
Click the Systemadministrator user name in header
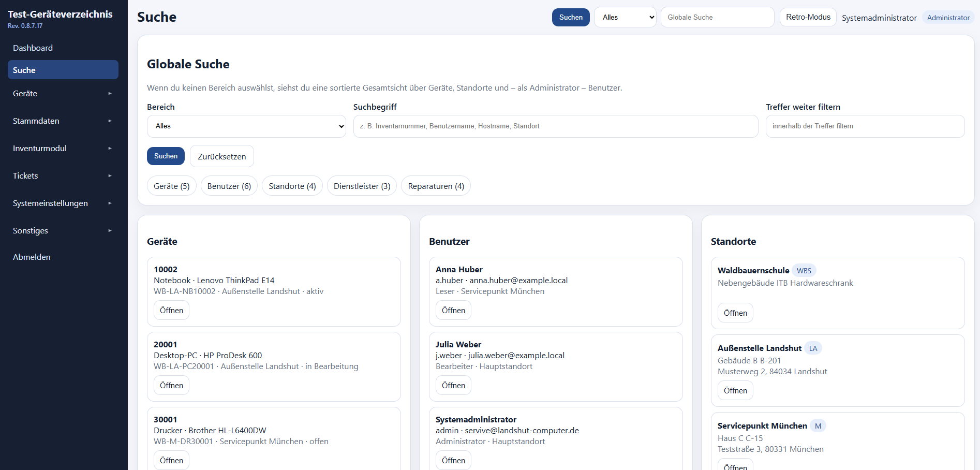(x=879, y=18)
